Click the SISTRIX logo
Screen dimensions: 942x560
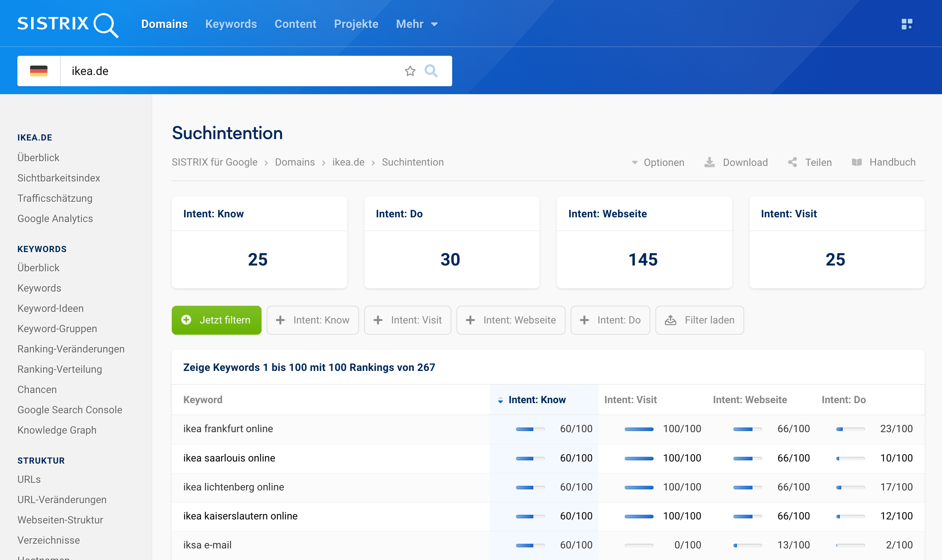click(x=68, y=24)
